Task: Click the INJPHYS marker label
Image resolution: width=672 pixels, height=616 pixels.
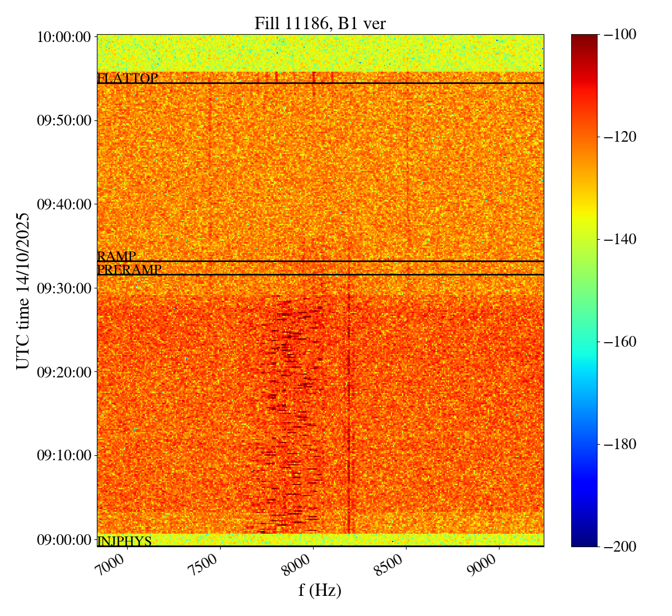Action: pyautogui.click(x=124, y=542)
